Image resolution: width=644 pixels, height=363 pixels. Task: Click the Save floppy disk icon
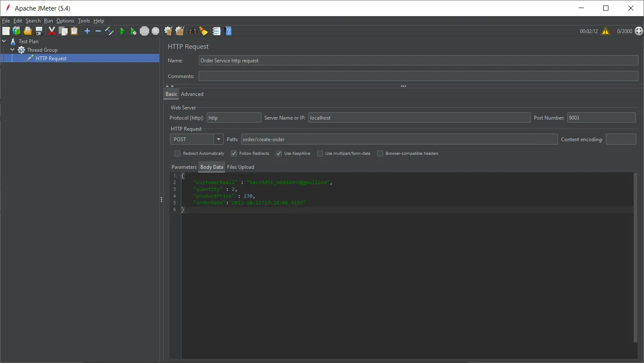[39, 31]
